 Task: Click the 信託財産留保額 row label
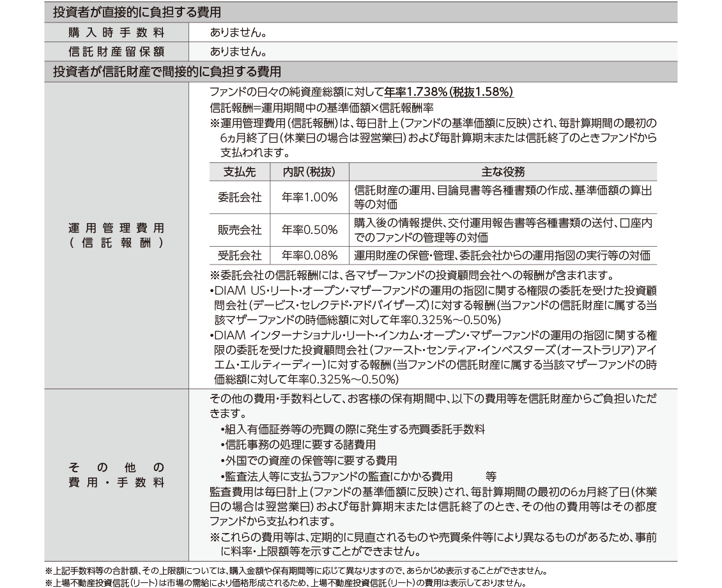click(116, 51)
